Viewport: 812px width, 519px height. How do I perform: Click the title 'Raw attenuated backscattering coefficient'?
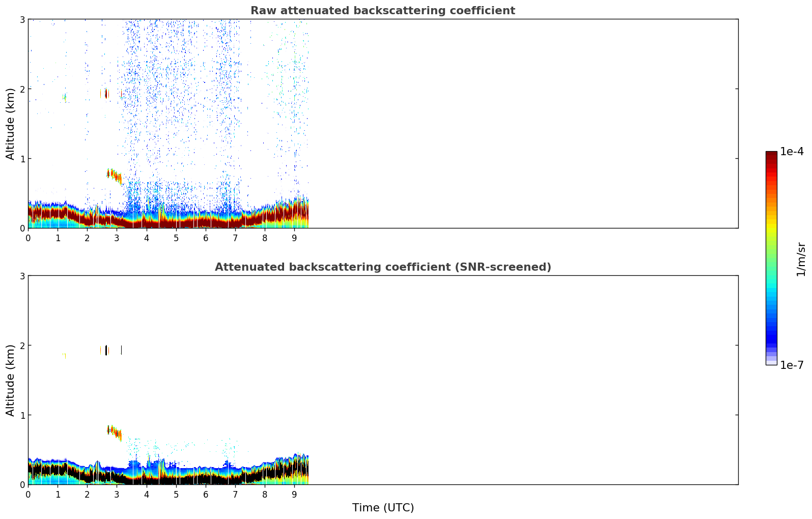(383, 11)
